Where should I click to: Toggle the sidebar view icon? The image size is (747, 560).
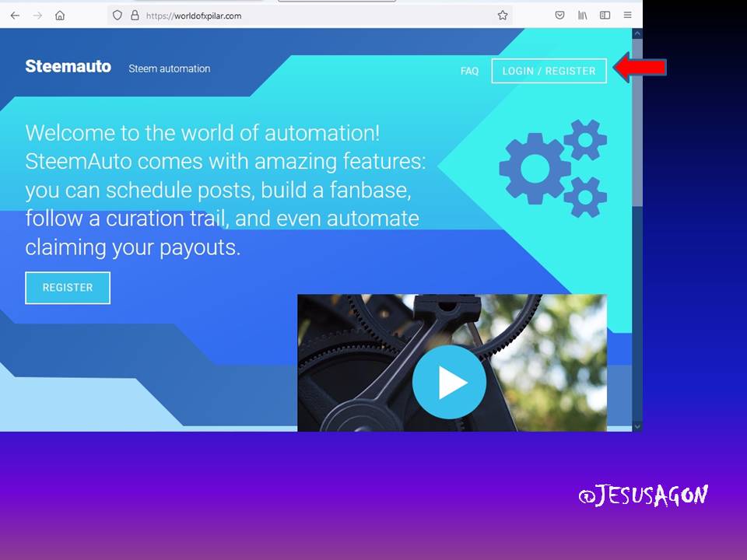[x=605, y=16]
